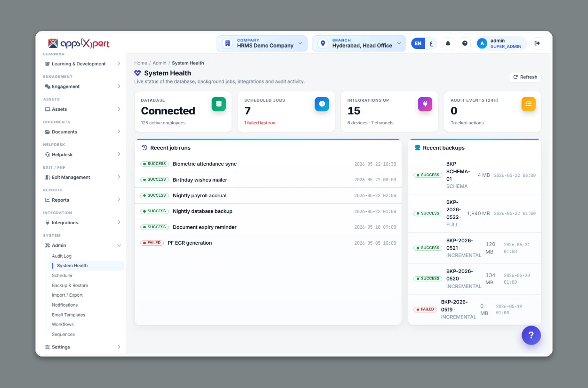Expand the Documents menu chevron
Viewport: 588px width, 388px height.
tap(119, 132)
